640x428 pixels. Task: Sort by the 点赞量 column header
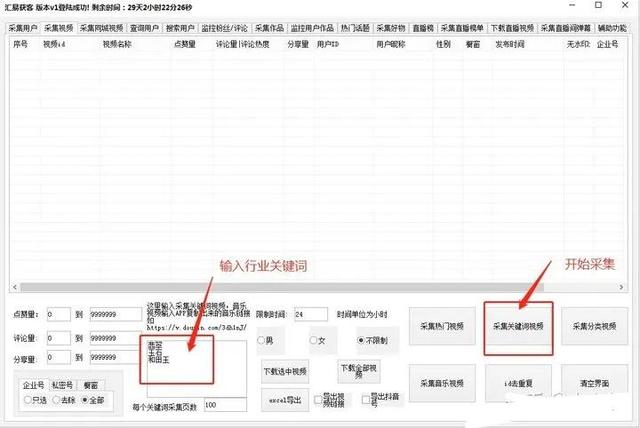pos(185,44)
